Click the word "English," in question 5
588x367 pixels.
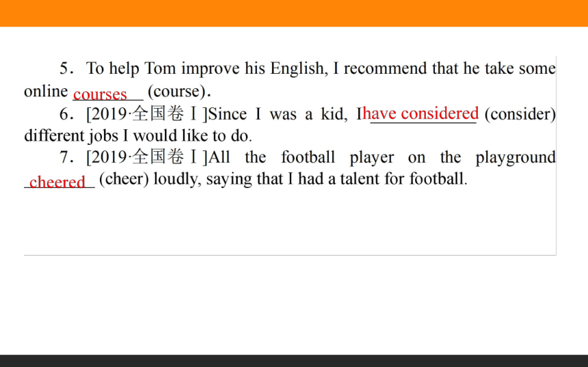[x=299, y=69]
